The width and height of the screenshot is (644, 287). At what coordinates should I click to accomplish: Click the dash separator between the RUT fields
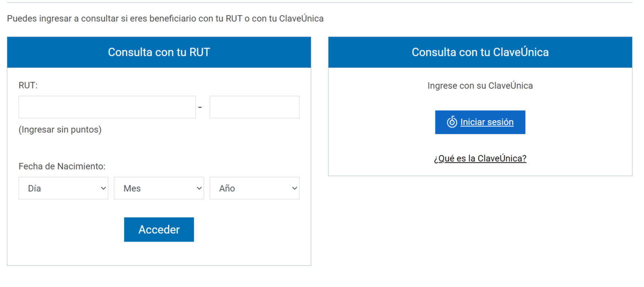(x=200, y=108)
